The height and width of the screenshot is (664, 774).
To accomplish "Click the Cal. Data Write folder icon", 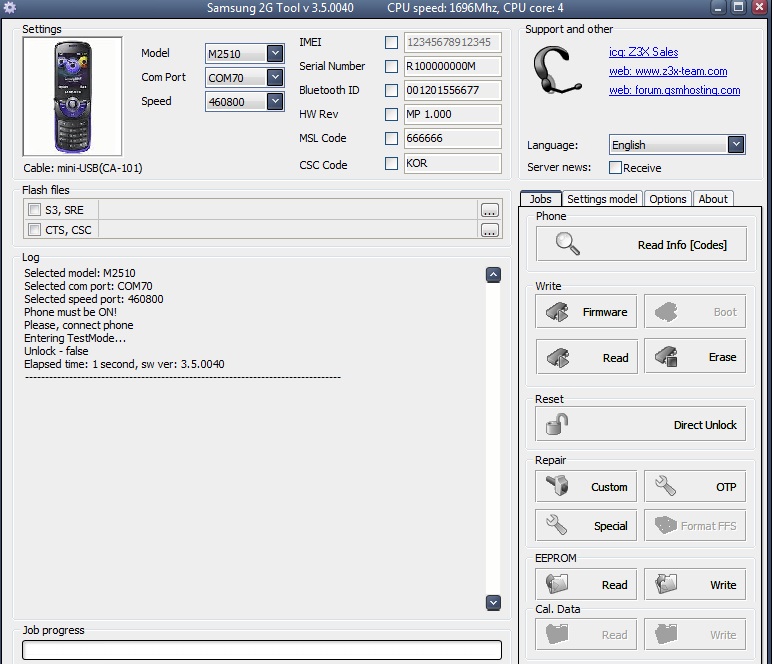I will 666,633.
